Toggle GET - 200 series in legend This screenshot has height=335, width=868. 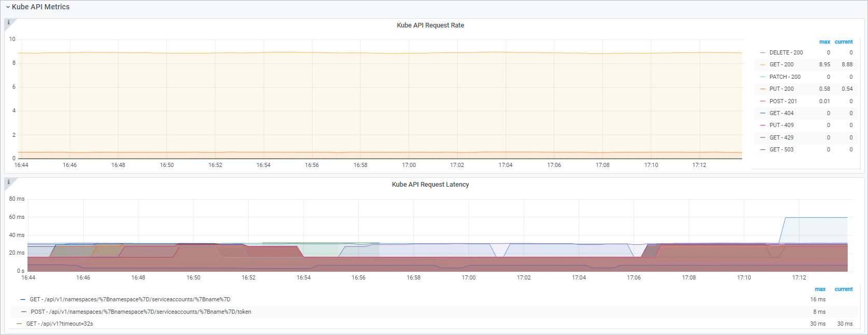(781, 64)
